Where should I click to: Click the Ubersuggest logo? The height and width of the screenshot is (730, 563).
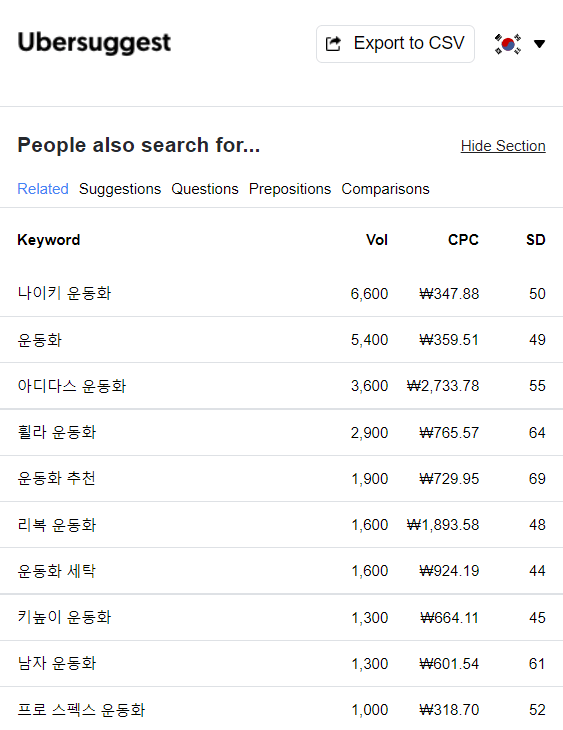point(94,43)
